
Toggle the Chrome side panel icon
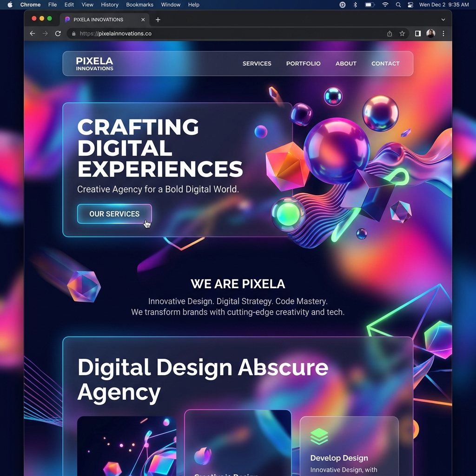pos(418,33)
